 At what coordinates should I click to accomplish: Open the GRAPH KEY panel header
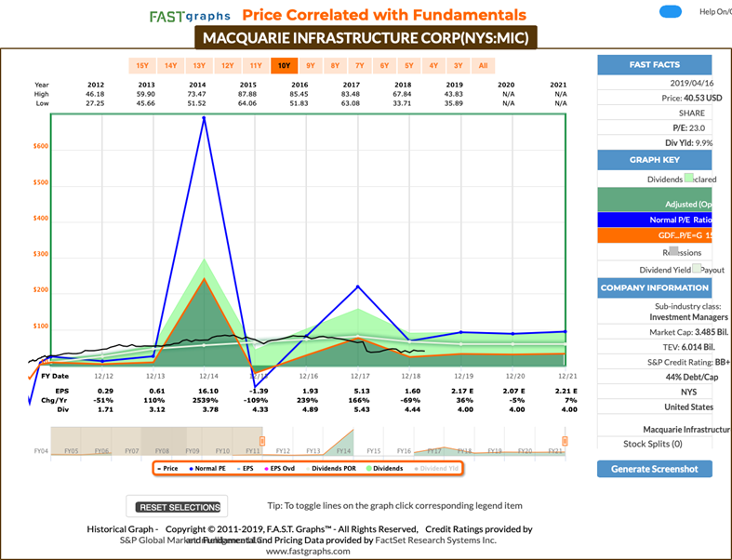click(655, 160)
